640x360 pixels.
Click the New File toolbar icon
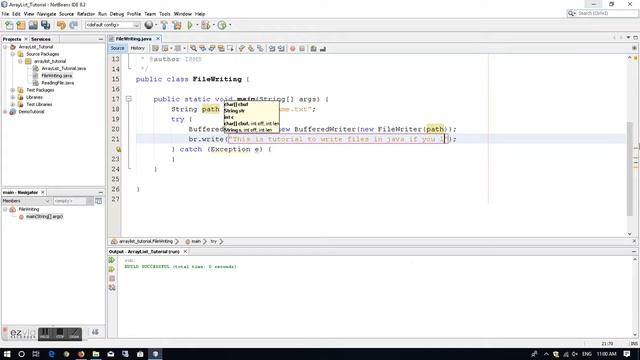coord(9,25)
